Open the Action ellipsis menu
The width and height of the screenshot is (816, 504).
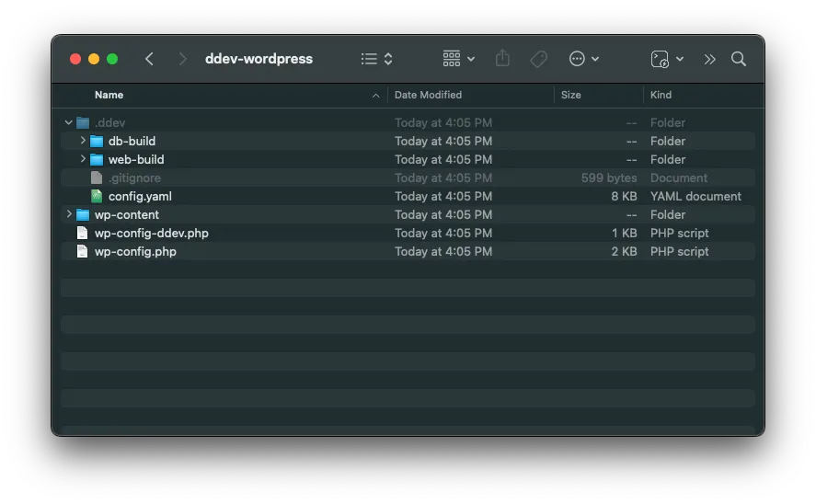click(583, 59)
